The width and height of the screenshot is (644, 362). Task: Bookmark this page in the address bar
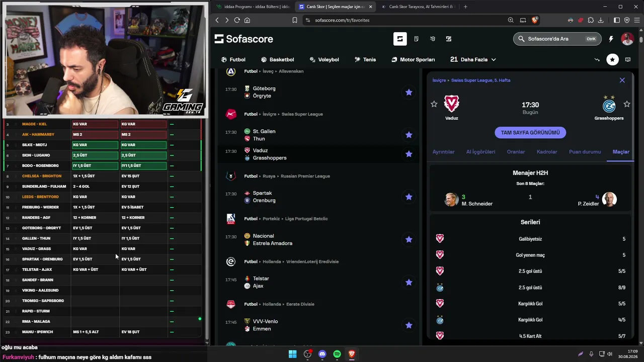(x=295, y=20)
